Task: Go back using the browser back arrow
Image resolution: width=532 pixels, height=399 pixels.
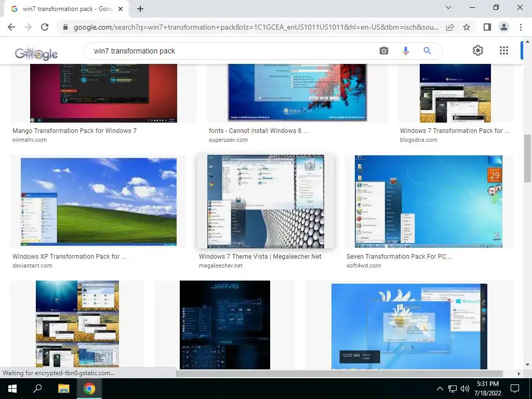Action: (x=11, y=27)
